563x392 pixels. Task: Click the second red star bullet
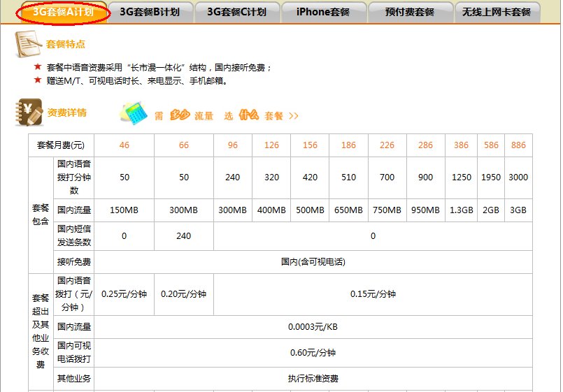pyautogui.click(x=38, y=80)
